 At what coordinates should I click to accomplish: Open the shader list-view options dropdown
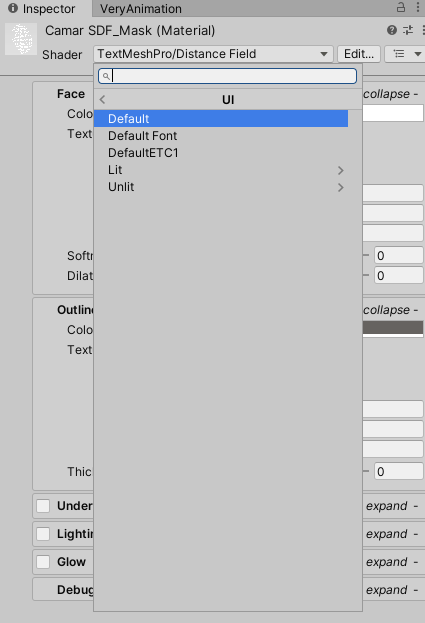[x=405, y=54]
